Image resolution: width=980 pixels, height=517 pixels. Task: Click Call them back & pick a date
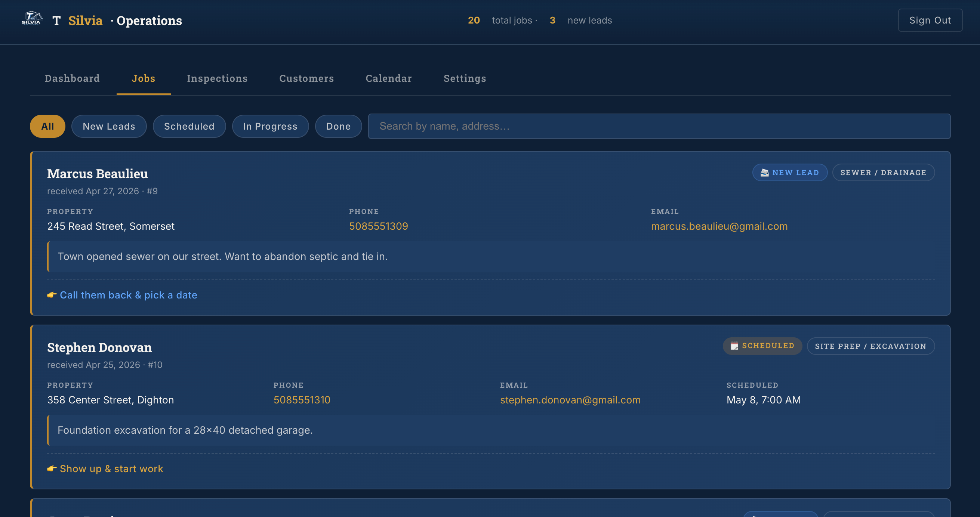coord(128,295)
